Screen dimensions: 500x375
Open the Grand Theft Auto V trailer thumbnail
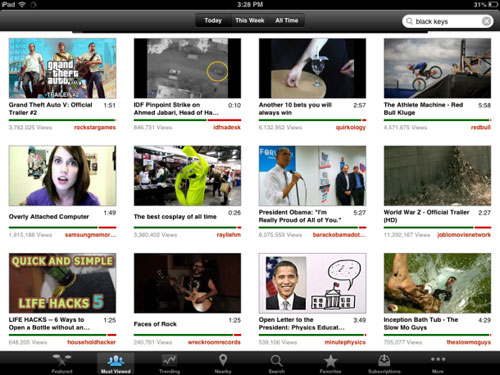[x=62, y=68]
